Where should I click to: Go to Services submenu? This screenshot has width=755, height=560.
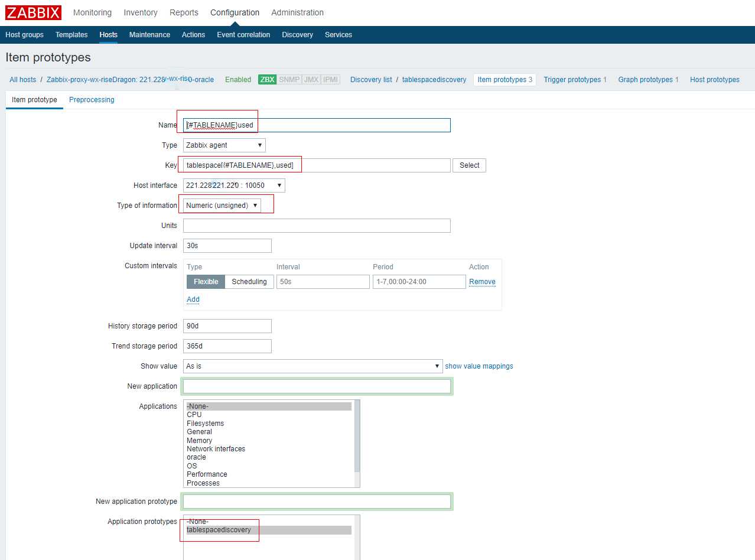pos(339,35)
